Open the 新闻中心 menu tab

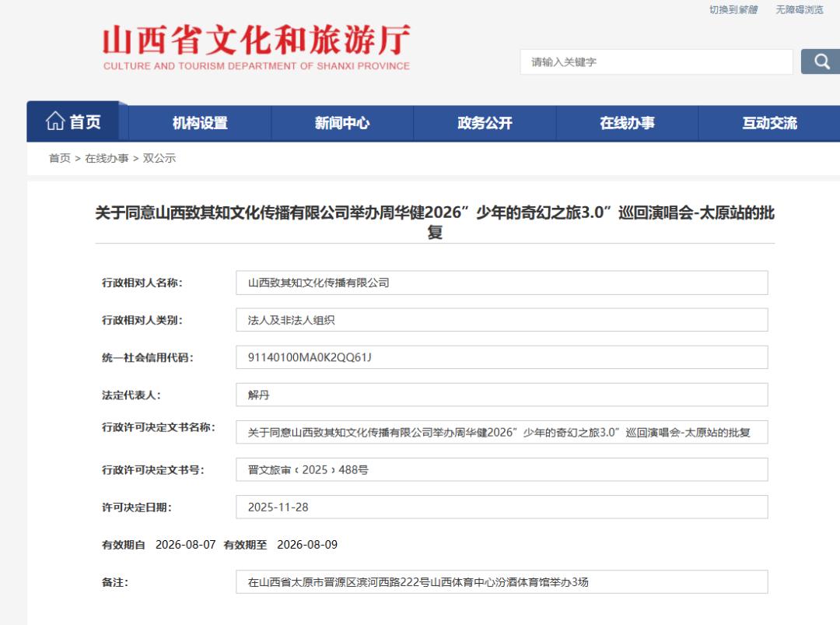click(x=342, y=123)
